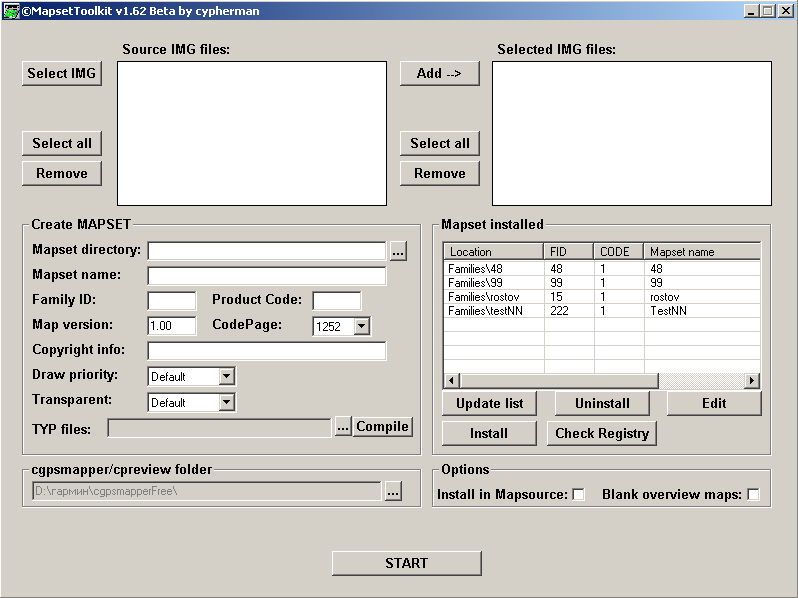Click the FID column header
Image resolution: width=798 pixels, height=598 pixels.
coord(568,252)
